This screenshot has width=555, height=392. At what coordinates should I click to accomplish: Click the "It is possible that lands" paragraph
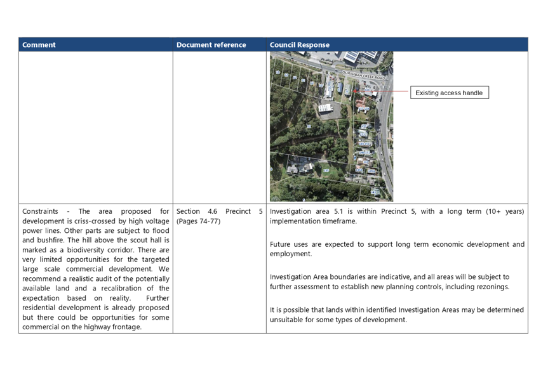click(397, 314)
